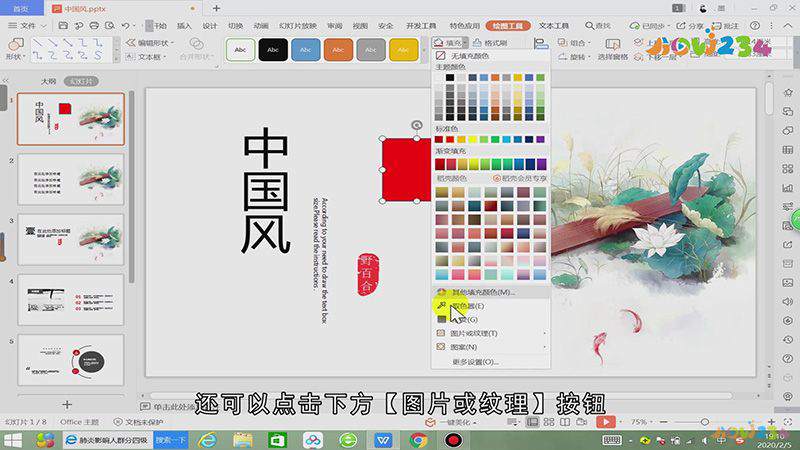Pick the black theme color swatch

coord(449,78)
